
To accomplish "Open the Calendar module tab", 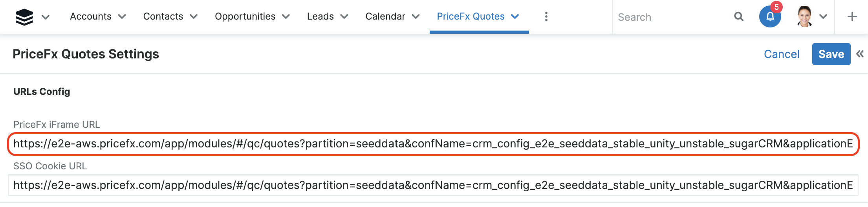I will click(x=385, y=16).
